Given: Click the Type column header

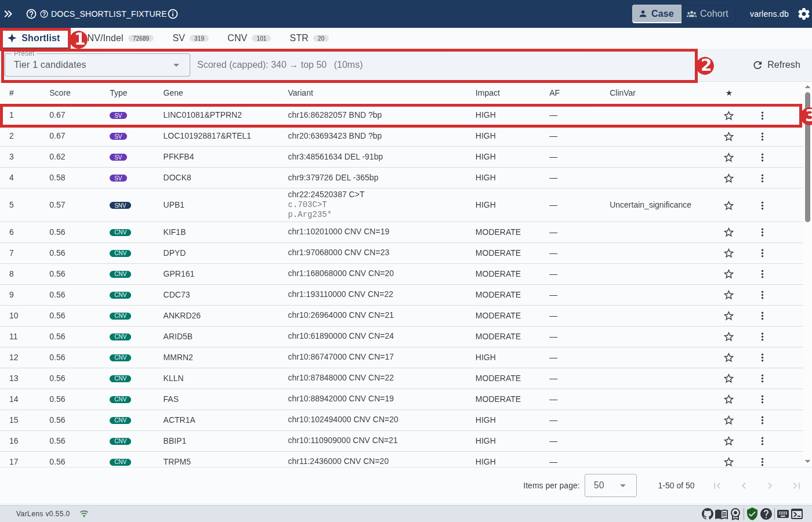Looking at the screenshot, I should tap(118, 93).
